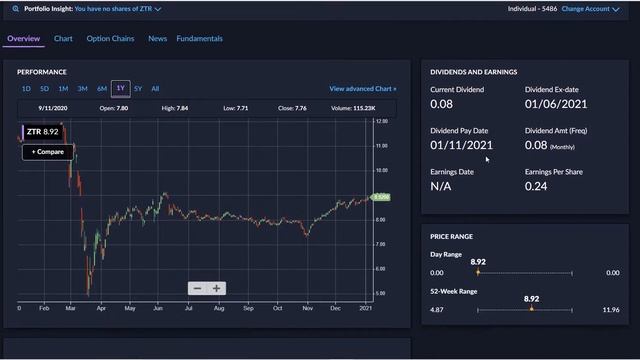The width and height of the screenshot is (640, 360).
Task: Select the 1Y performance range
Action: (x=120, y=89)
